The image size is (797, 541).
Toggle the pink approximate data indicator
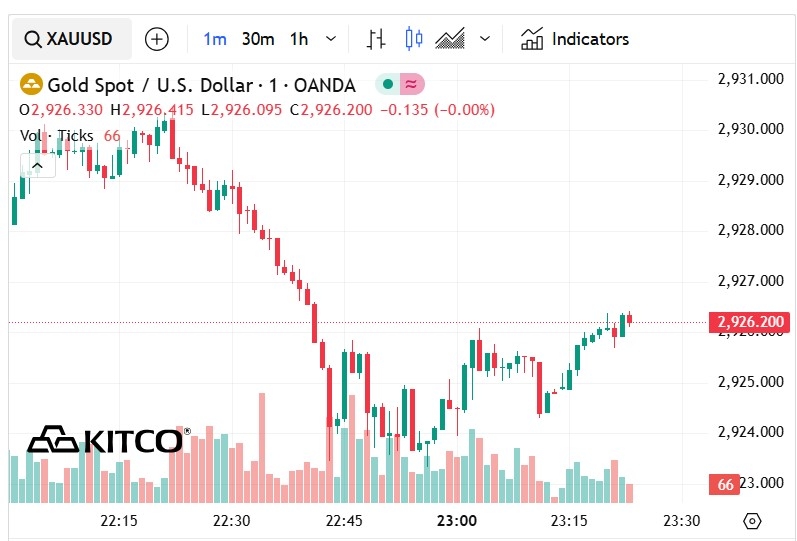[x=410, y=85]
